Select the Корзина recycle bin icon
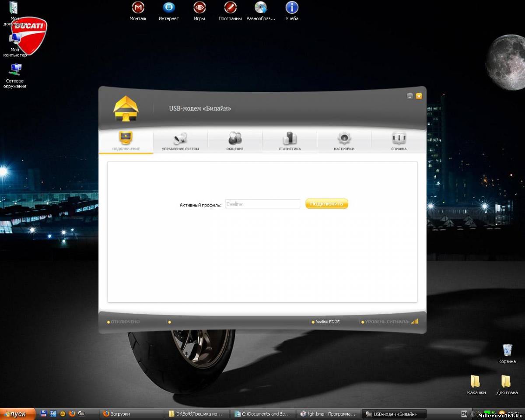 [x=507, y=353]
